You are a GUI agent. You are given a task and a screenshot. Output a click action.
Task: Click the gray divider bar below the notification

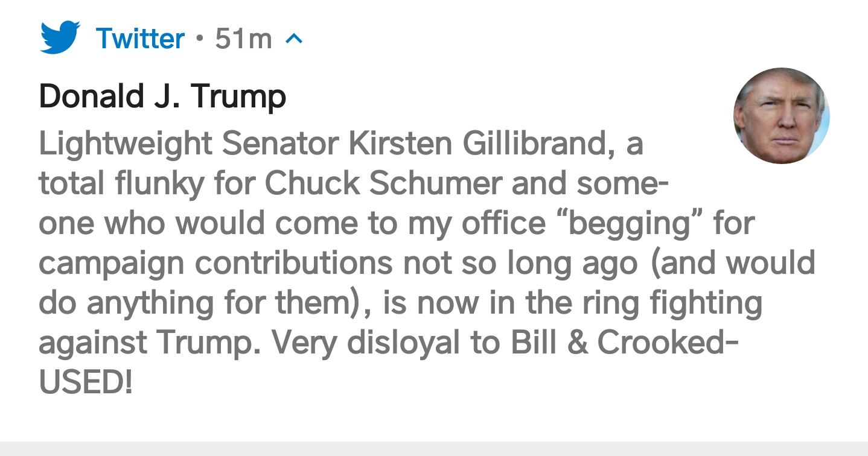[x=434, y=448]
